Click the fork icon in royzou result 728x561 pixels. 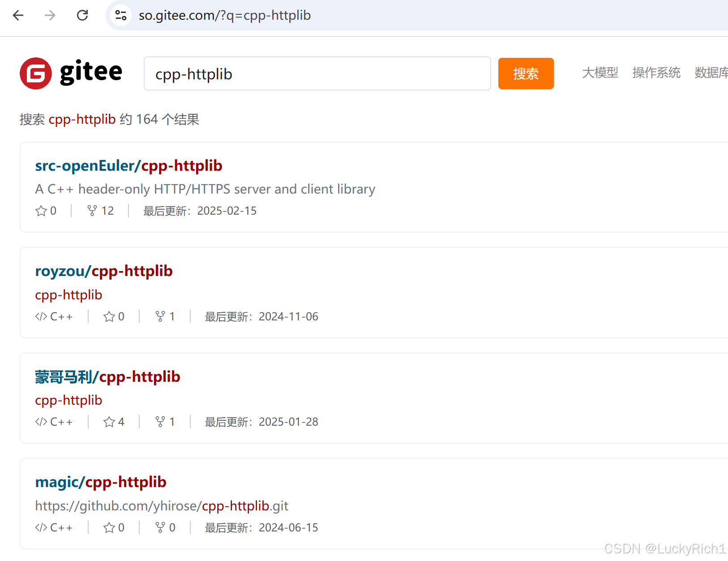[x=160, y=316]
